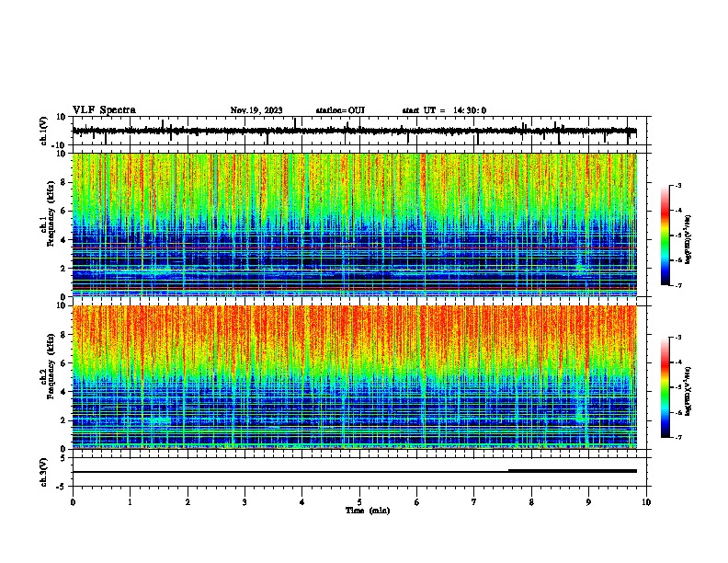Click the "5" tick of ch.3(V) axis
Image resolution: width=728 pixels, height=563 pixels.
pos(63,458)
